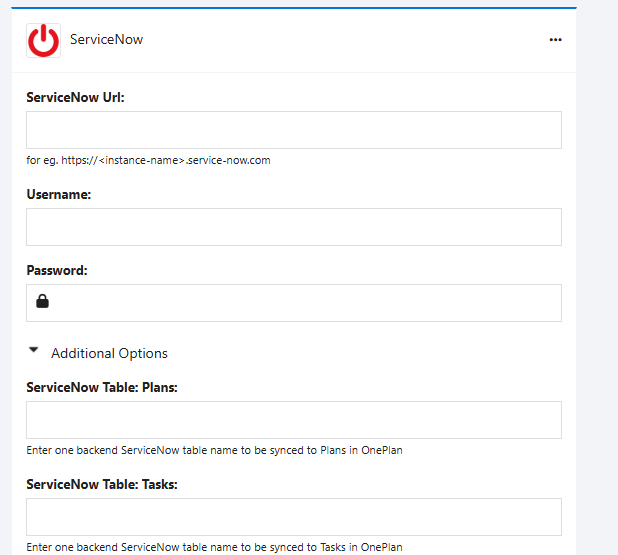Click into the Username input field
Viewport: 618px width, 555px height.
coord(294,227)
